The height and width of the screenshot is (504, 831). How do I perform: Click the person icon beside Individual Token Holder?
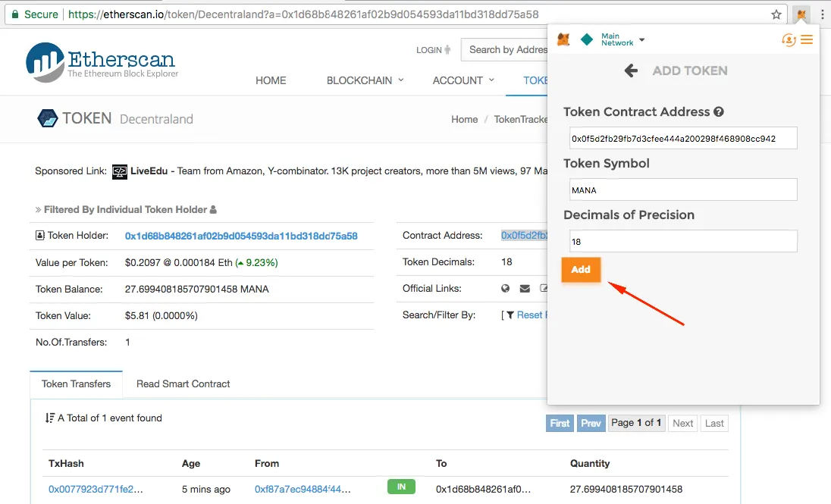213,210
